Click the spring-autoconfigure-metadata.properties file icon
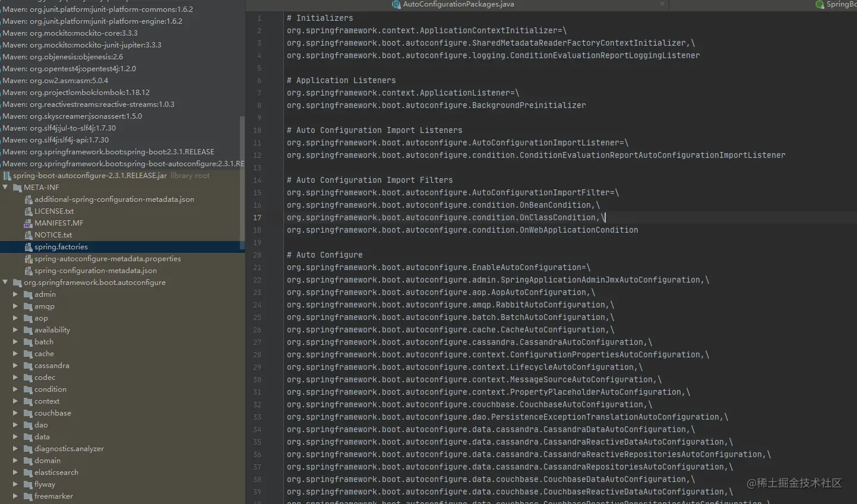The image size is (857, 504). pos(28,259)
